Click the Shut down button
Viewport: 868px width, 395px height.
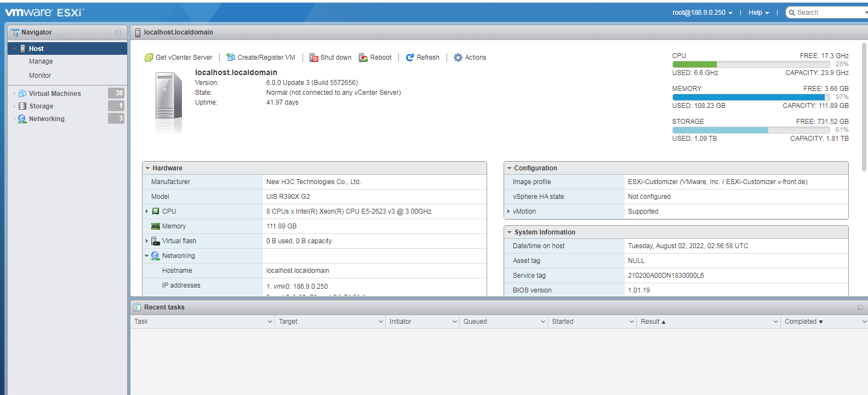pyautogui.click(x=330, y=58)
